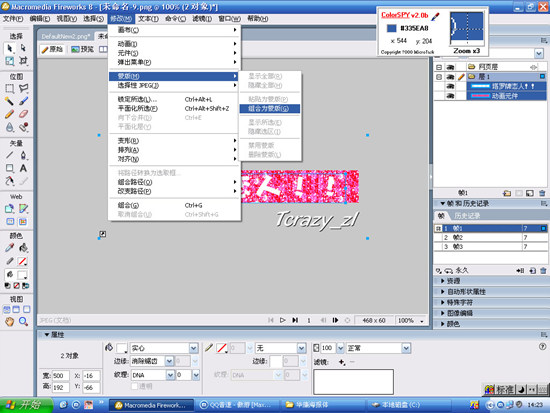Click the delete layer trash icon
This screenshot has height=413, width=550.
click(x=542, y=193)
